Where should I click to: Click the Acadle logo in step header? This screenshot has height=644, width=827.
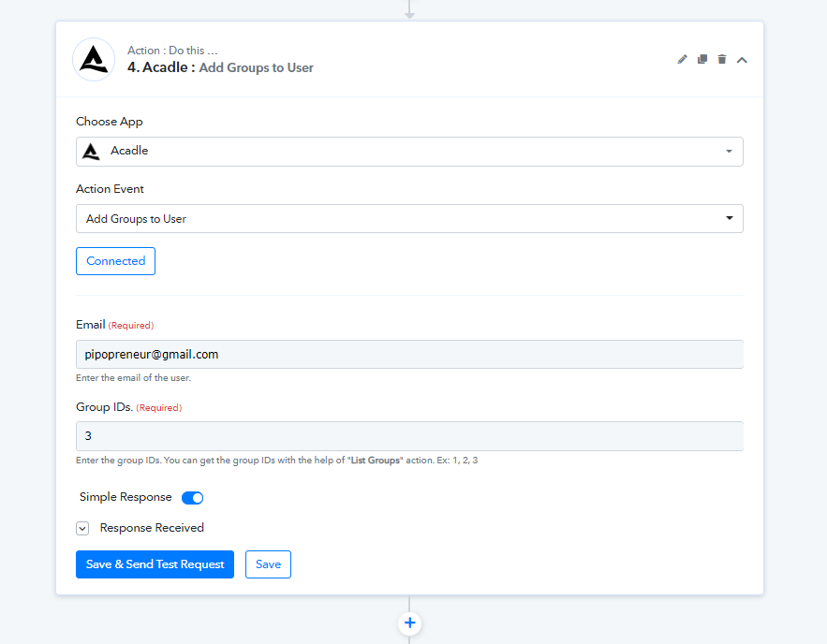94,60
